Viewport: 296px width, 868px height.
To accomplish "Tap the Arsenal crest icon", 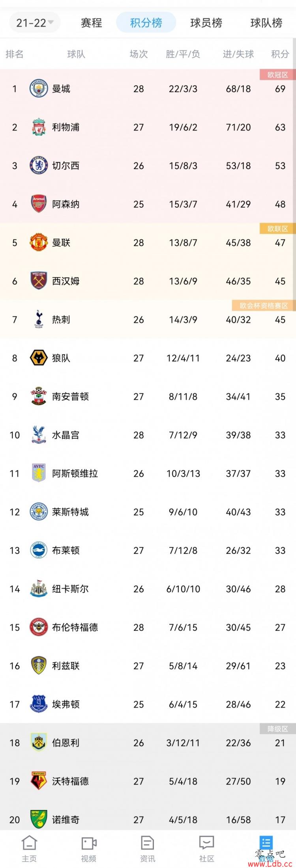I will point(39,204).
